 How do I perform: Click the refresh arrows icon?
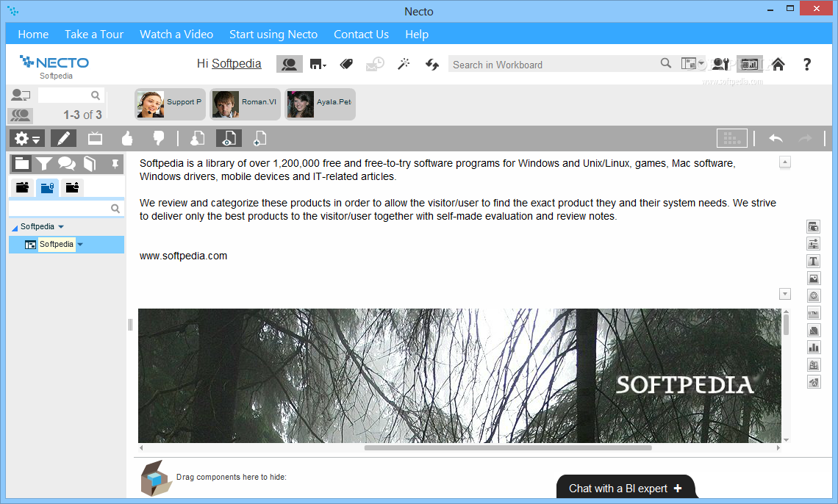click(x=431, y=64)
